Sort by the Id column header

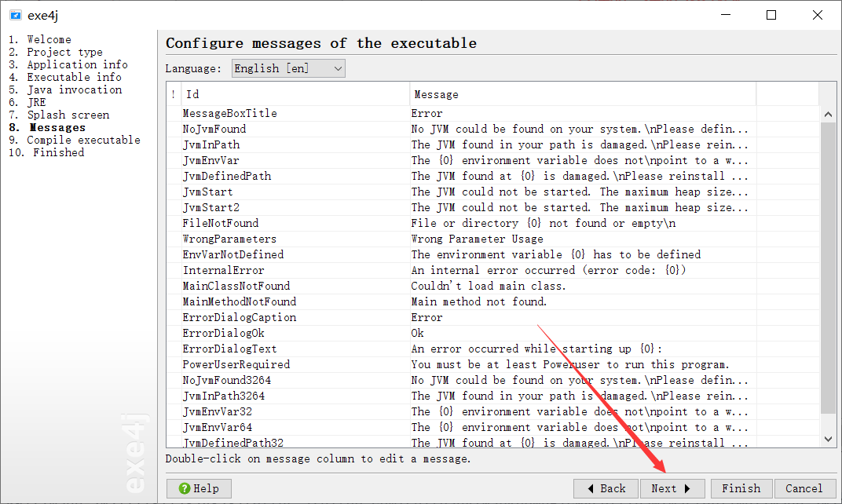[295, 94]
